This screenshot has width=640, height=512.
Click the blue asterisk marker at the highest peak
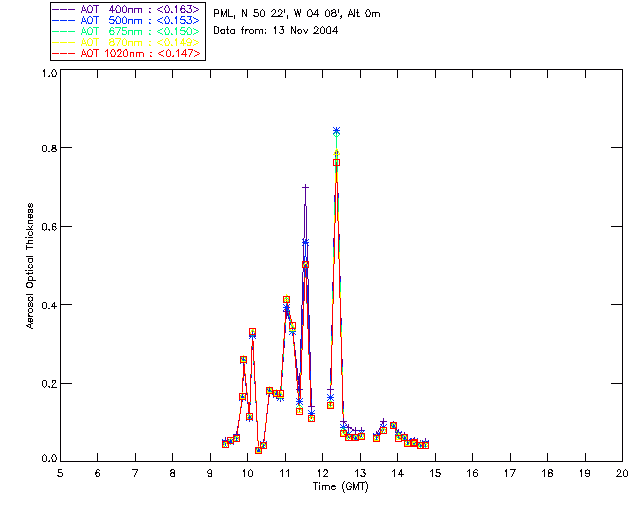336,131
